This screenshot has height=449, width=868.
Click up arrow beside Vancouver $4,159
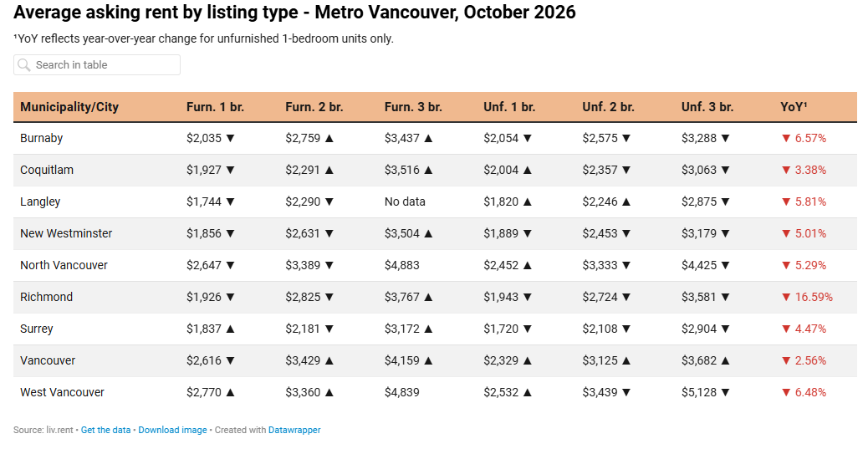tap(428, 361)
